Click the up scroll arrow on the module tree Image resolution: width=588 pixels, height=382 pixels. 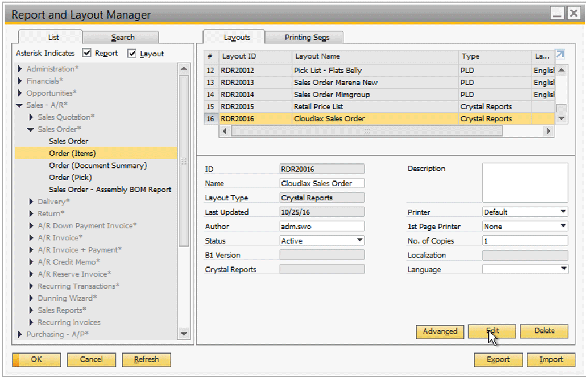[x=183, y=67]
